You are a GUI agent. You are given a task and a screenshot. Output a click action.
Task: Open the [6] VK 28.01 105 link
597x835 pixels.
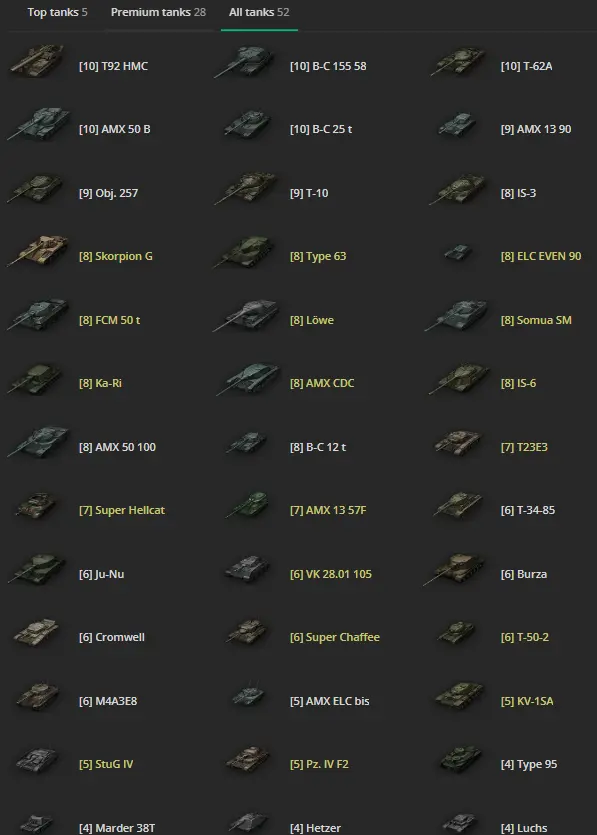pyautogui.click(x=331, y=574)
